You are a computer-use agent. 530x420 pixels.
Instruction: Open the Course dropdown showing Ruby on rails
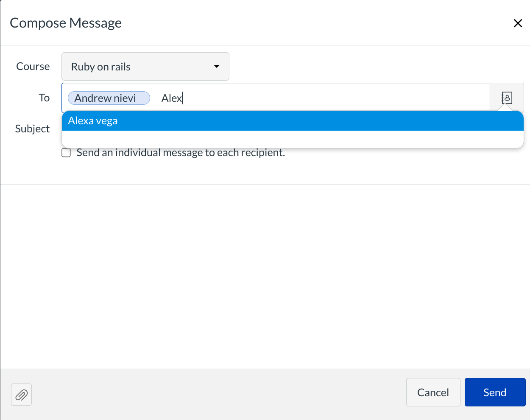[x=145, y=67]
